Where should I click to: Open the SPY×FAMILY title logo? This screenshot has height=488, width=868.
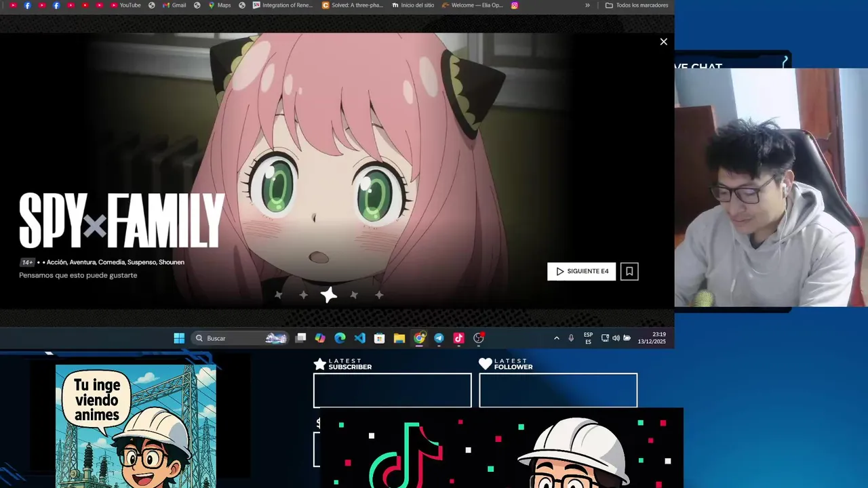pos(121,220)
